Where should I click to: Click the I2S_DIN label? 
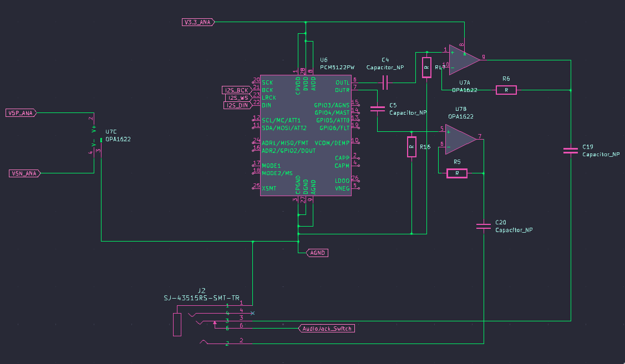click(x=237, y=105)
